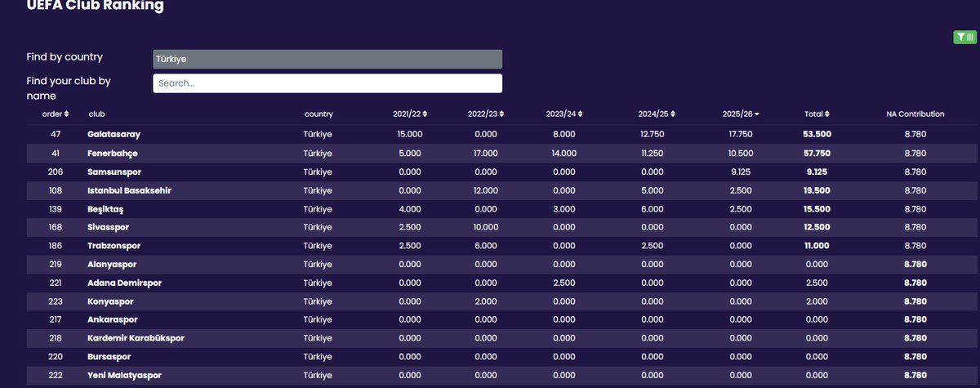980x388 pixels.
Task: Toggle sort direction on the 2025/26 column
Action: pyautogui.click(x=741, y=114)
